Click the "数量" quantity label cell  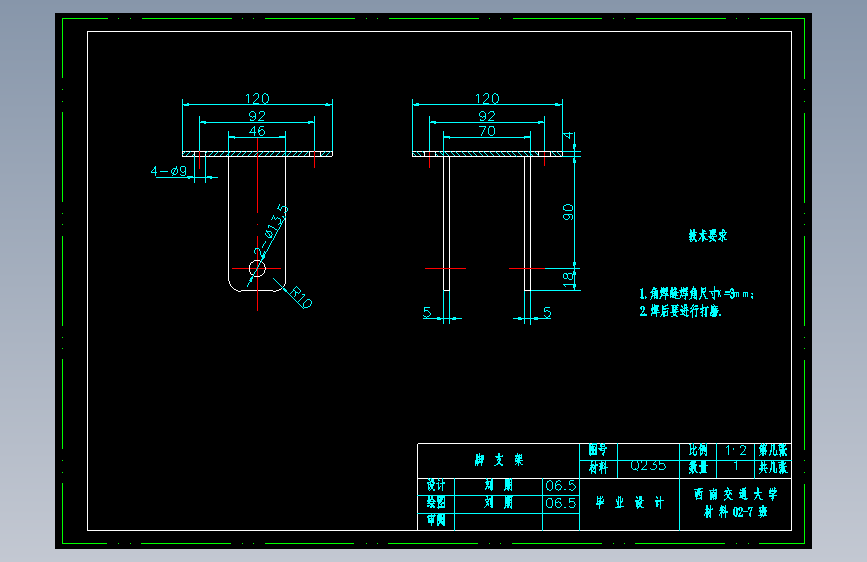(698, 468)
